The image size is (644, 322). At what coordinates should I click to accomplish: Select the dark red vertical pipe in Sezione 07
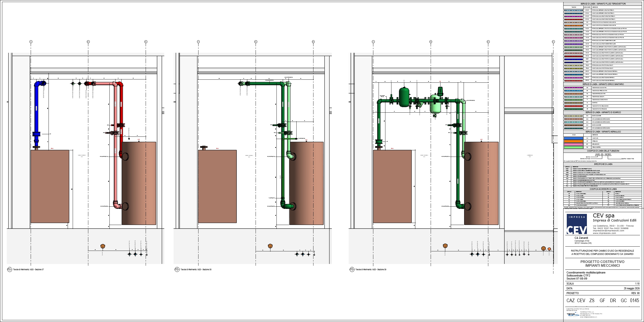(x=121, y=118)
